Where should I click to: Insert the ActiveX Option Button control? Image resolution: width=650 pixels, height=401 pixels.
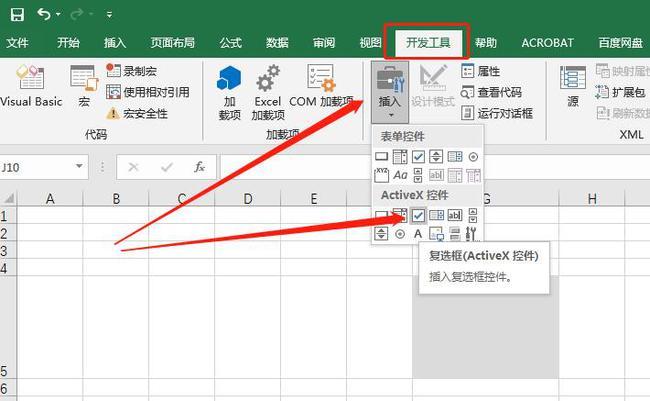click(400, 234)
